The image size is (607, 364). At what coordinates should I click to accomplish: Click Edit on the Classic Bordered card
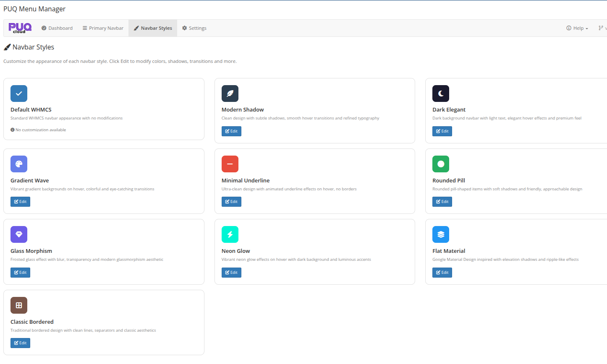[20, 343]
